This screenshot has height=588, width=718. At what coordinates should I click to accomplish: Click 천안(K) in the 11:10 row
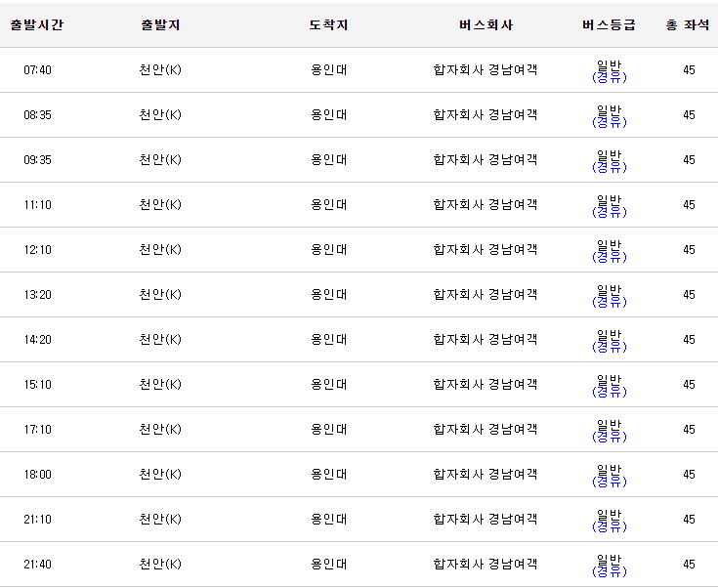click(x=160, y=205)
